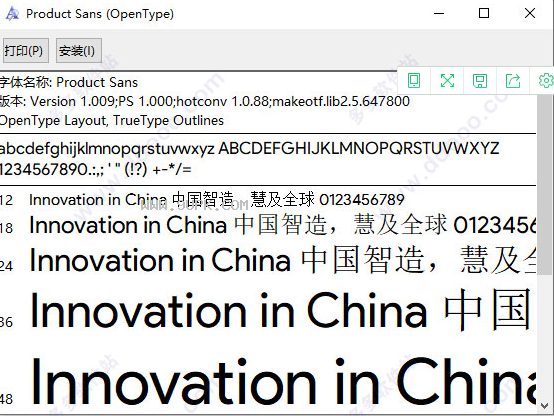Click the digits sample '1234567890.:,;'

click(52, 170)
